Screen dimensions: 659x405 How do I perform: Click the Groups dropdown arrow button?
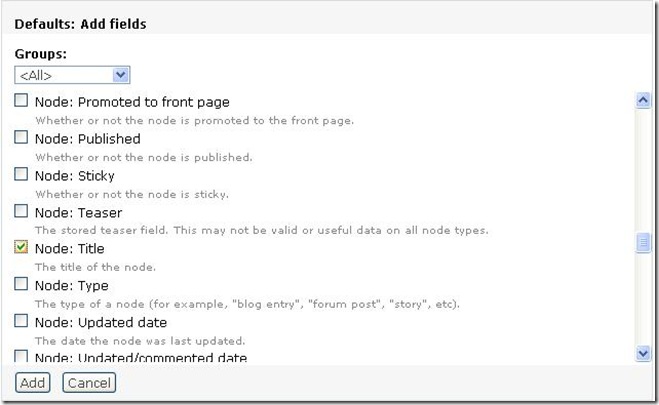point(121,75)
